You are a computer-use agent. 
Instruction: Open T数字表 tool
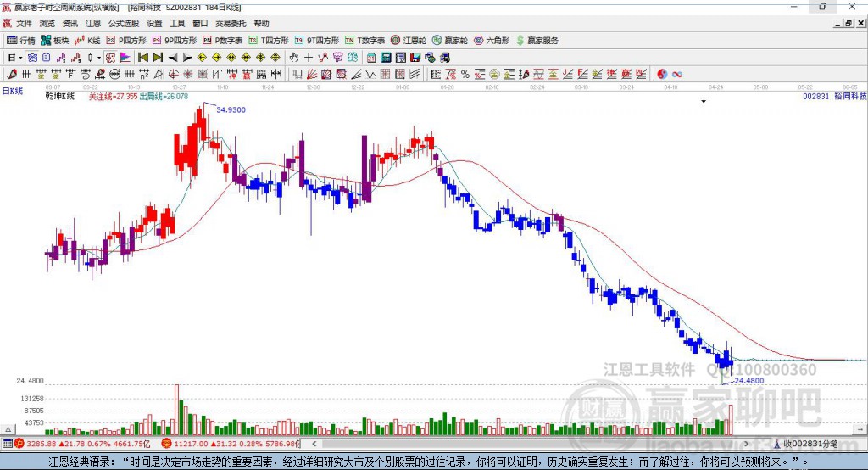pos(364,41)
